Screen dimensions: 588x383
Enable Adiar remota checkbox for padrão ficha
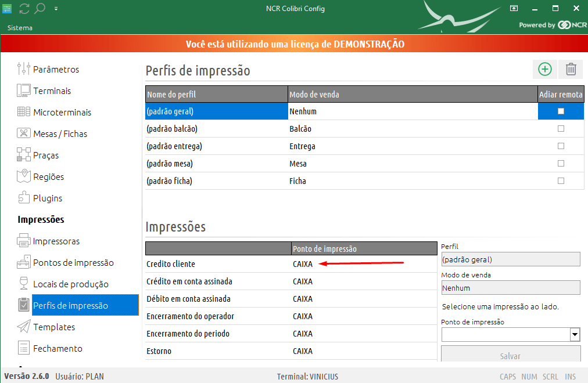[x=561, y=180]
